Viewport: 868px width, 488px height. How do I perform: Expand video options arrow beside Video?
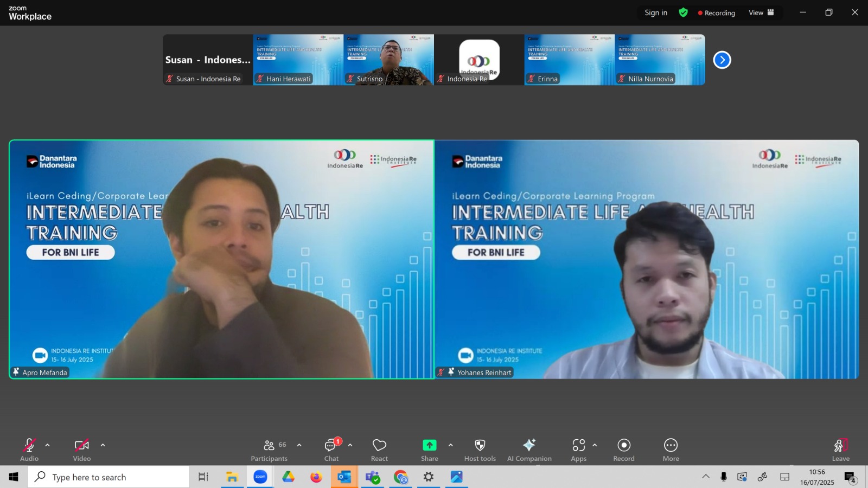(x=103, y=445)
